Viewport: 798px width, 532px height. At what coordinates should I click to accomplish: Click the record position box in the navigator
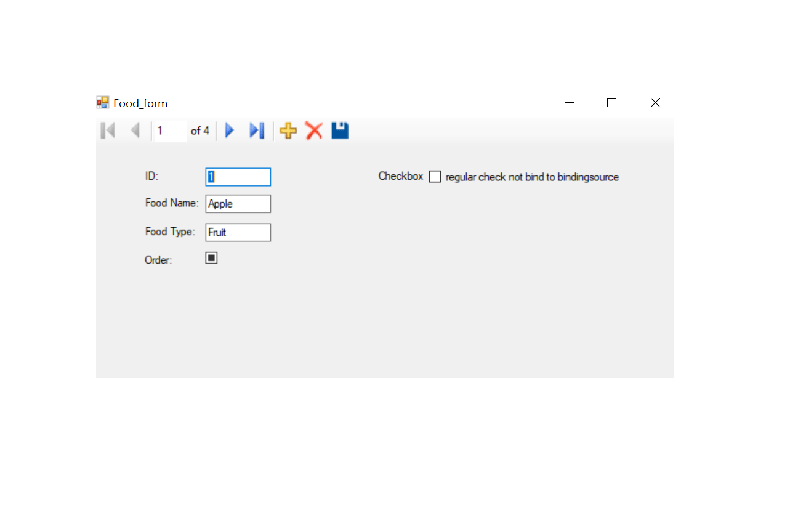169,130
